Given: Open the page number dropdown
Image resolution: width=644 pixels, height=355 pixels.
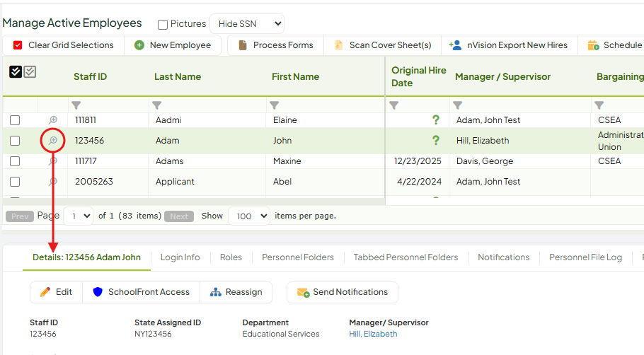Looking at the screenshot, I should pos(79,216).
